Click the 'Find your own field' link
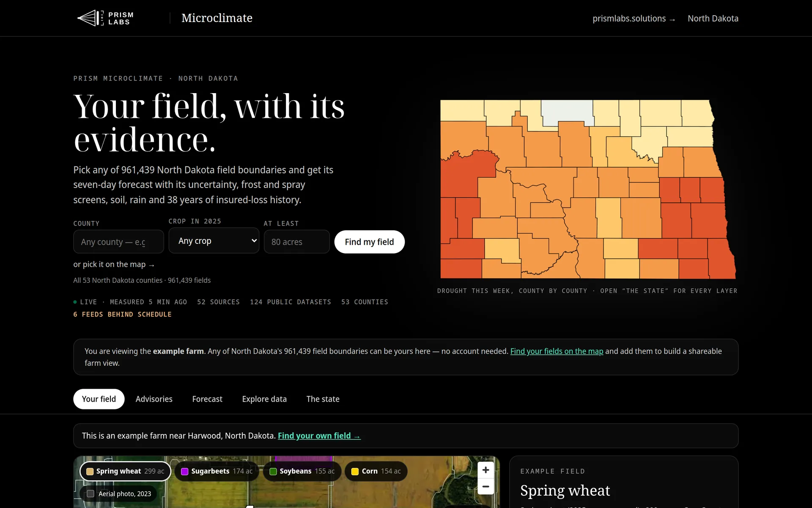 [319, 436]
